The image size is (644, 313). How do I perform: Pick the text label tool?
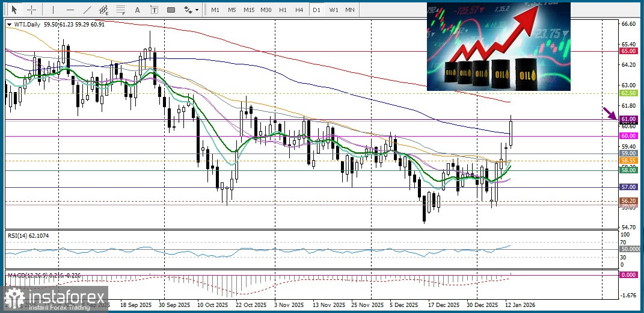click(154, 10)
